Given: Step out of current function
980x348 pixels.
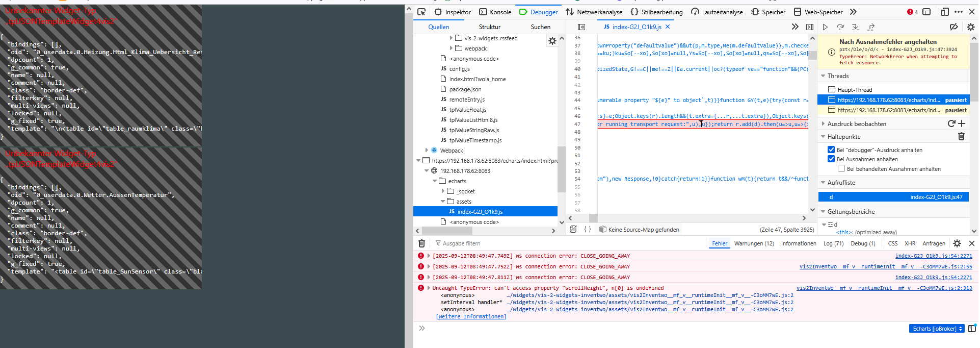Looking at the screenshot, I should [871, 27].
